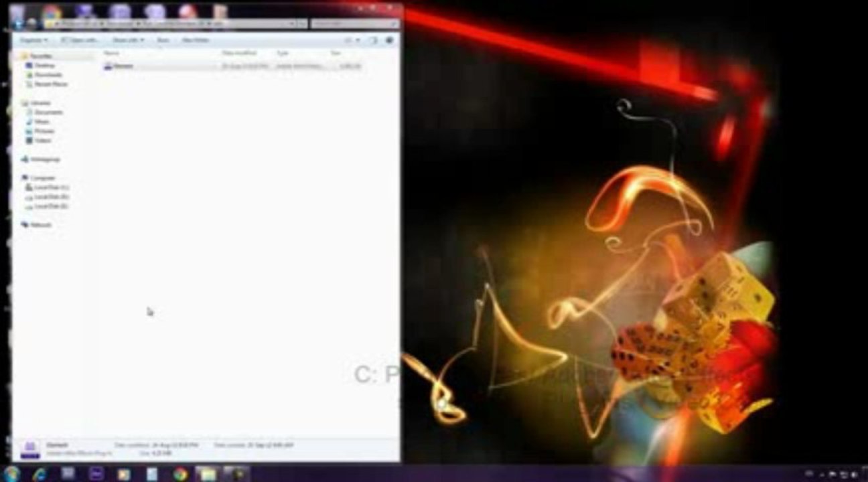Select Homegroup in the navigation pane

click(44, 159)
